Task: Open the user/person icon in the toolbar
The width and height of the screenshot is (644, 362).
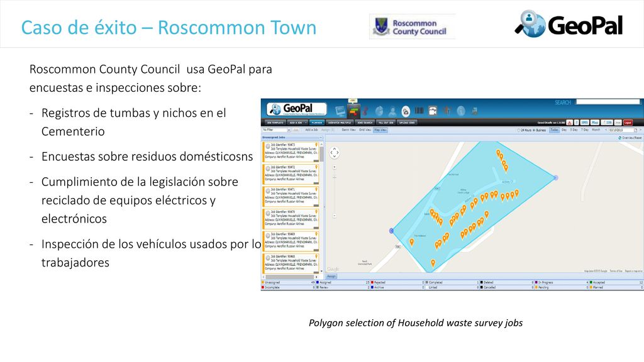Action: [x=392, y=111]
